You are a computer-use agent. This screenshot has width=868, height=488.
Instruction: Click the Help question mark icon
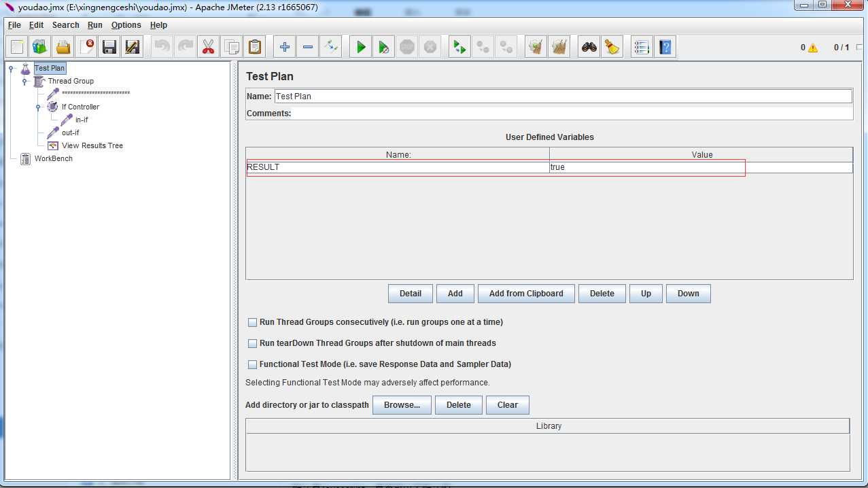665,48
